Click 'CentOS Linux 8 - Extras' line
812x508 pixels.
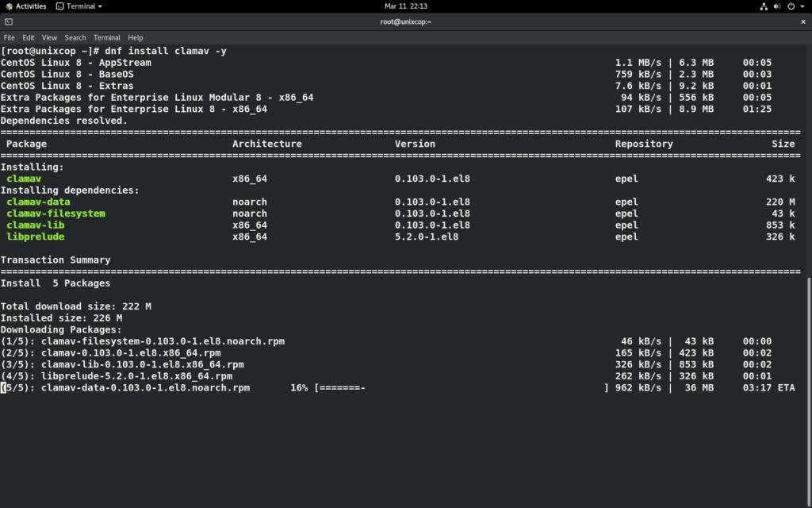click(67, 86)
